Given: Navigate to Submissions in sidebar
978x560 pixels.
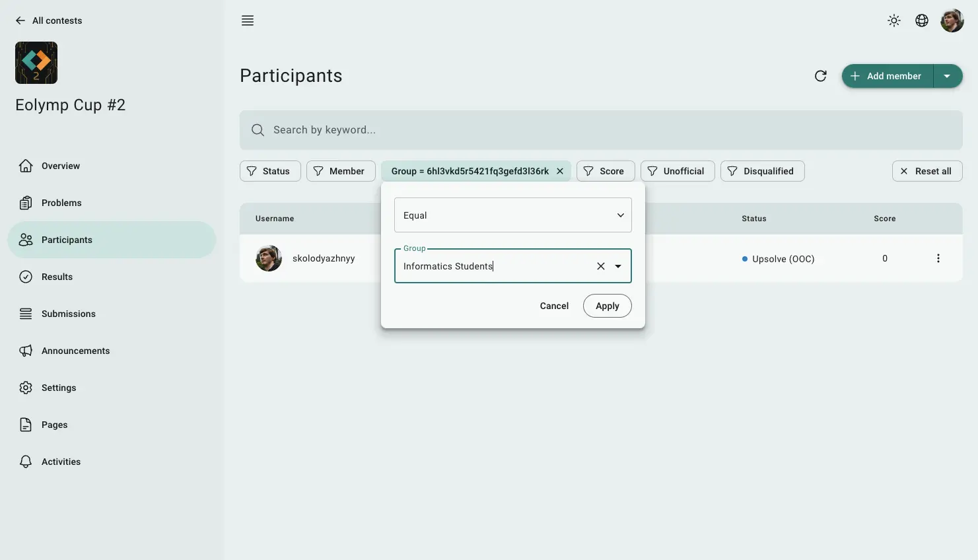Looking at the screenshot, I should [x=68, y=314].
